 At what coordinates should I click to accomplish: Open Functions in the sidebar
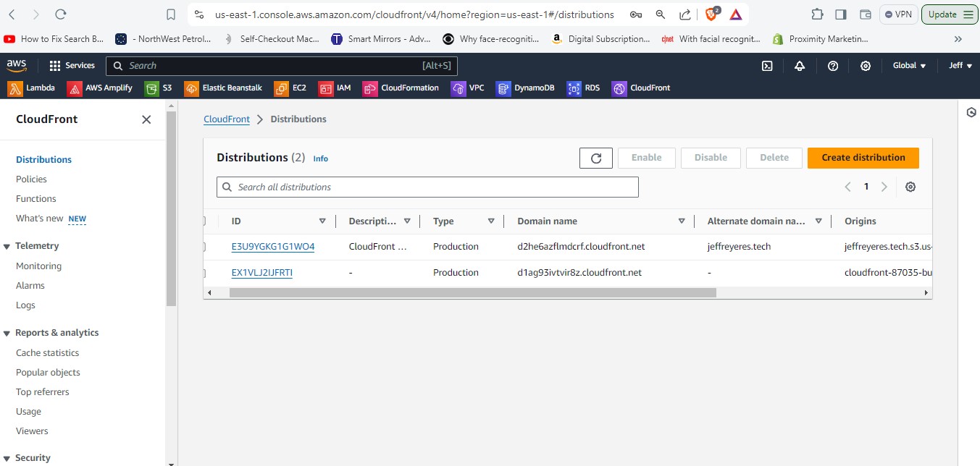coord(36,199)
